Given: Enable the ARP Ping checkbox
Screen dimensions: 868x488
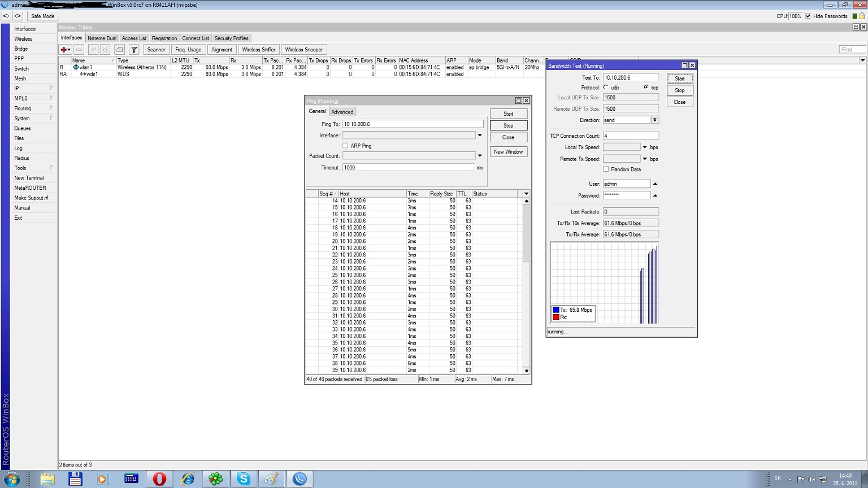Looking at the screenshot, I should tap(345, 146).
